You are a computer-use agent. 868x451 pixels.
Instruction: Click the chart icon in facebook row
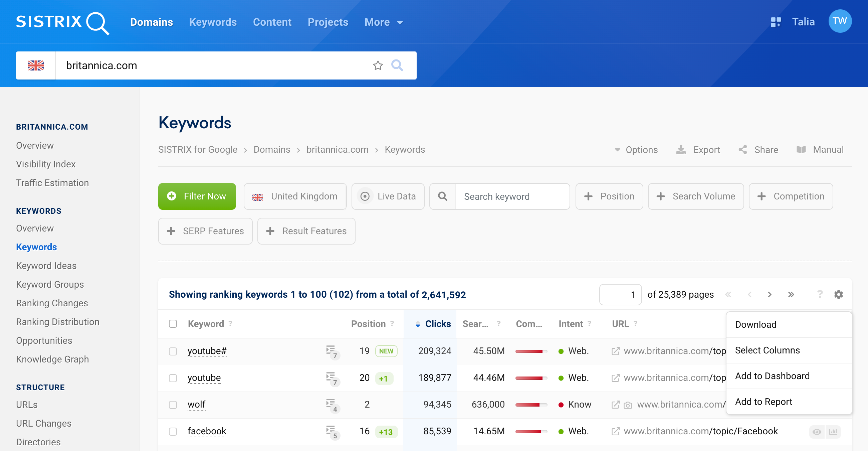833,432
